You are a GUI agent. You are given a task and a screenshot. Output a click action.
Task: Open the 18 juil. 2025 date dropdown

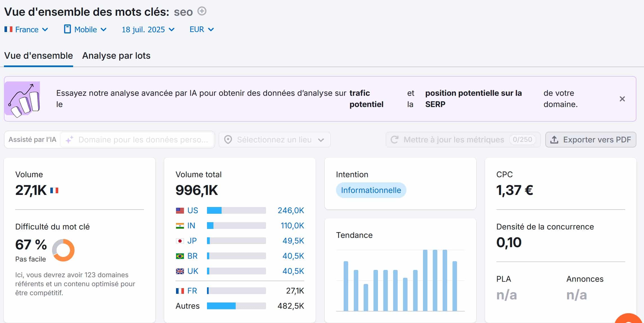(x=148, y=29)
